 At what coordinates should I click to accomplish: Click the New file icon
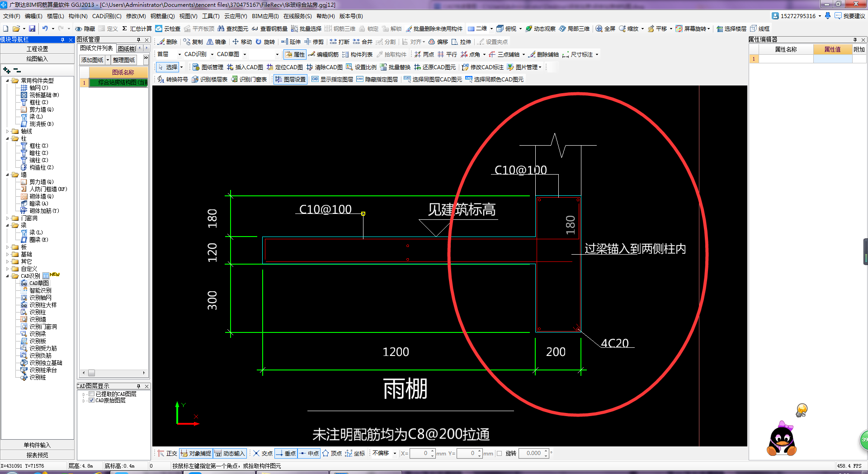tap(5, 28)
